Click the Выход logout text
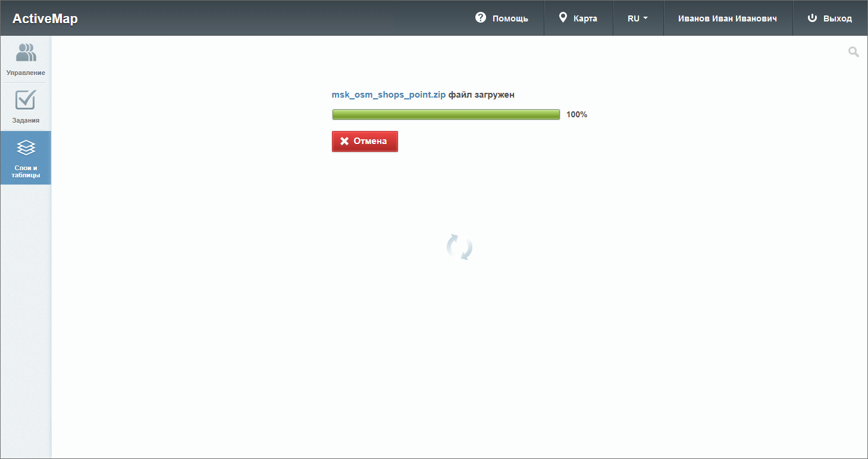The width and height of the screenshot is (868, 459). click(837, 18)
